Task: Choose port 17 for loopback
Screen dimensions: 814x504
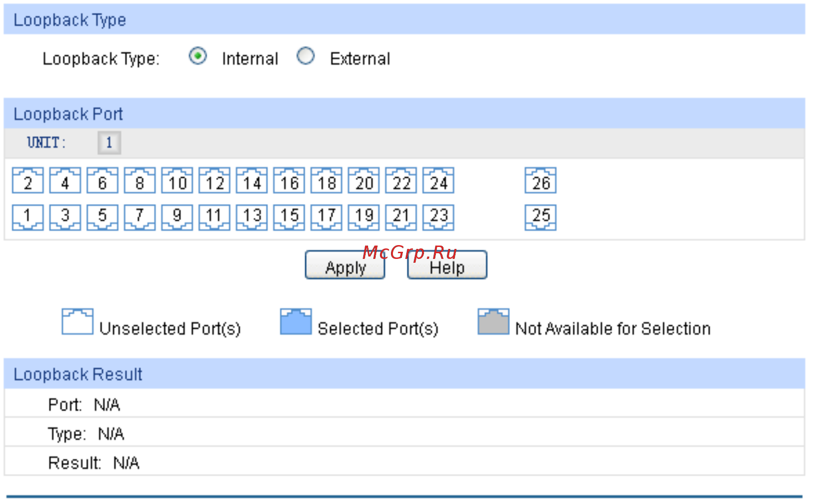Action: (326, 217)
